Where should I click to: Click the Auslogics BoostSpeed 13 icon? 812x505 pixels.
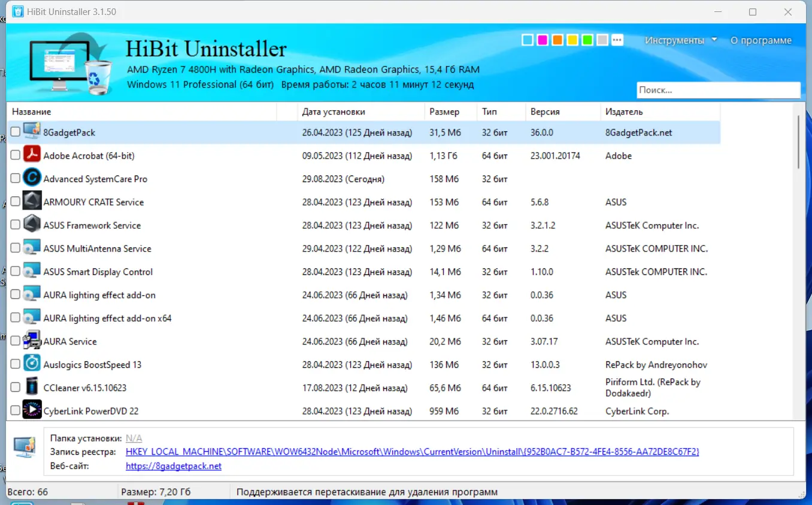(x=31, y=363)
